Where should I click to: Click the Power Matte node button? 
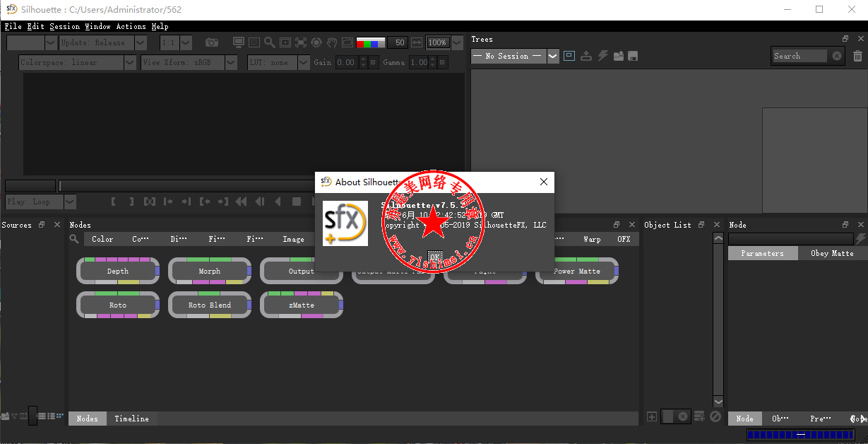tap(577, 271)
